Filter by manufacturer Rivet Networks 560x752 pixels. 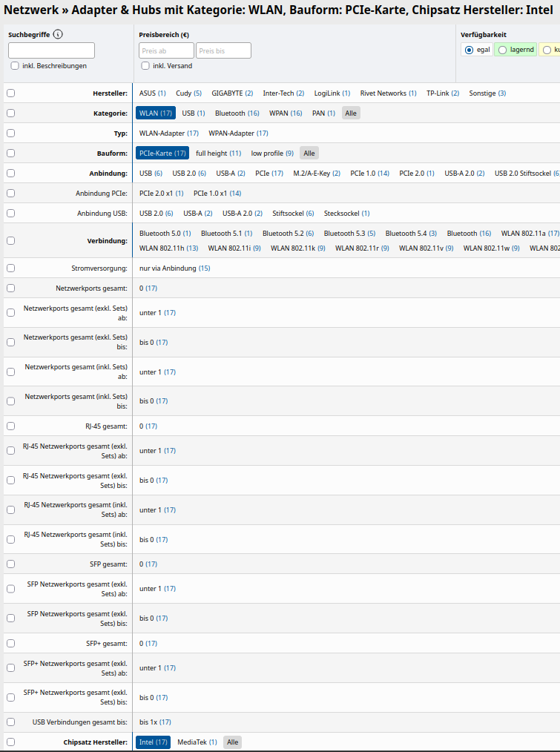pos(388,93)
